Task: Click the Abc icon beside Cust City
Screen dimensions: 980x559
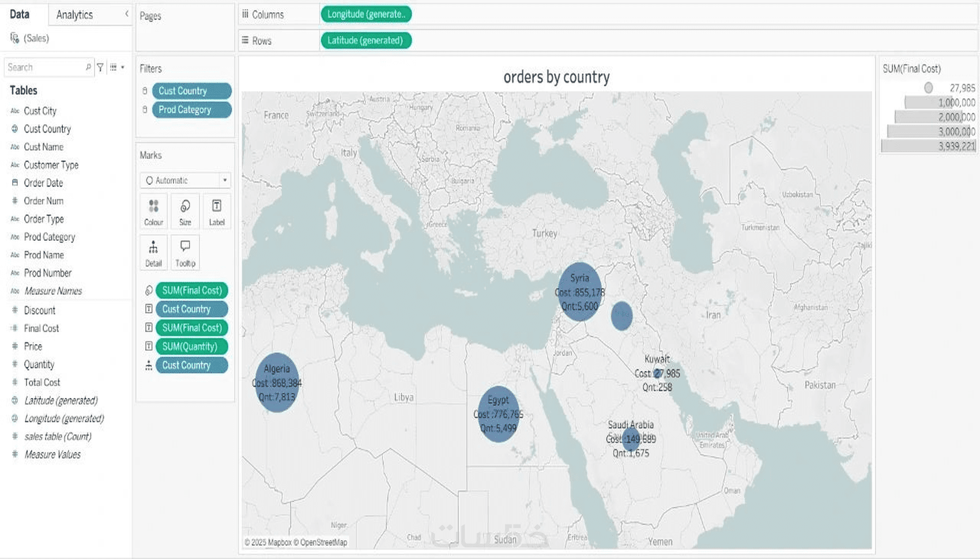Action: pyautogui.click(x=15, y=111)
